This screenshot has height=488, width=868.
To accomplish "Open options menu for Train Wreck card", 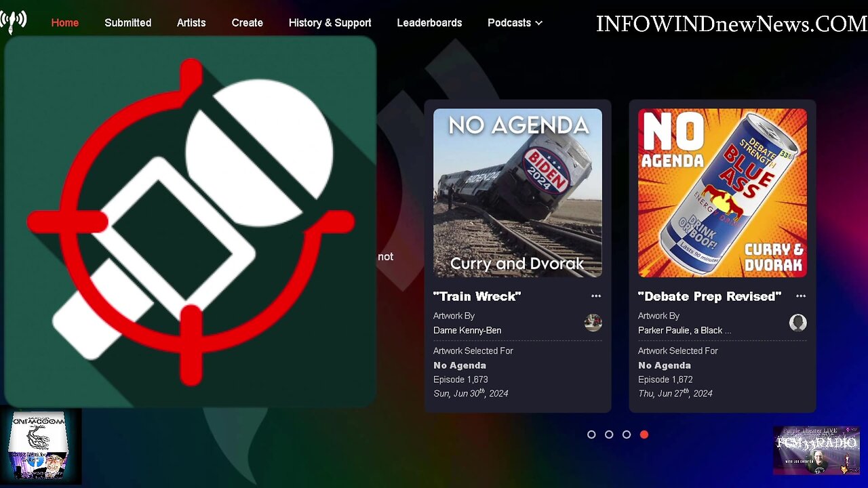I will (596, 296).
